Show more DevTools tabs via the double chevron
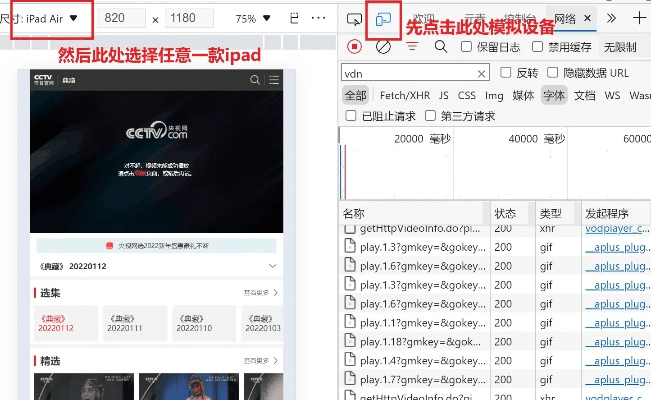Viewport: 651px width, 400px height. tap(611, 18)
